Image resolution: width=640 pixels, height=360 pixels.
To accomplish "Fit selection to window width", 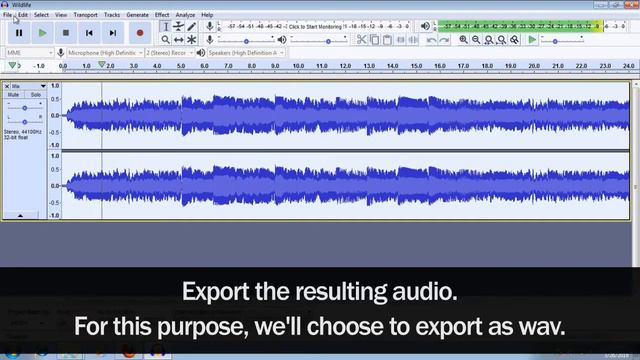I will point(489,40).
